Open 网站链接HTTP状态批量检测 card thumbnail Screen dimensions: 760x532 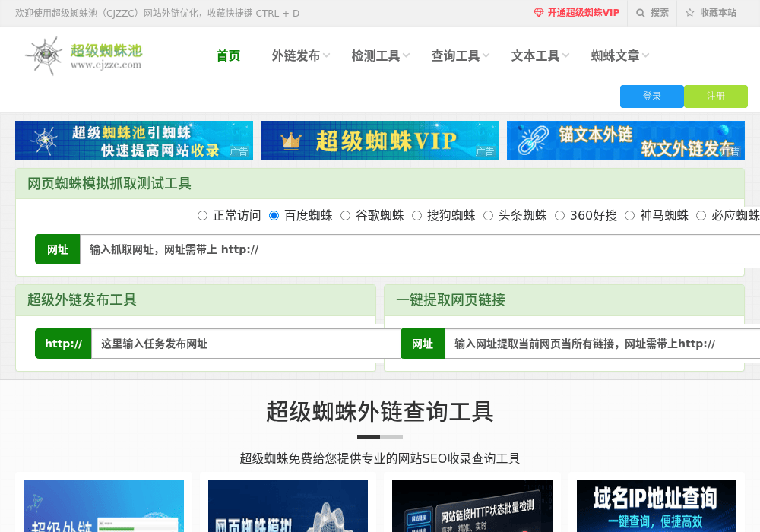pos(472,506)
